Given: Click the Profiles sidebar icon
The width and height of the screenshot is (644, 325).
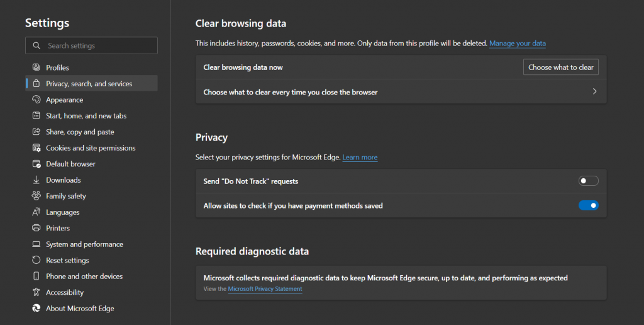Looking at the screenshot, I should click(x=36, y=67).
